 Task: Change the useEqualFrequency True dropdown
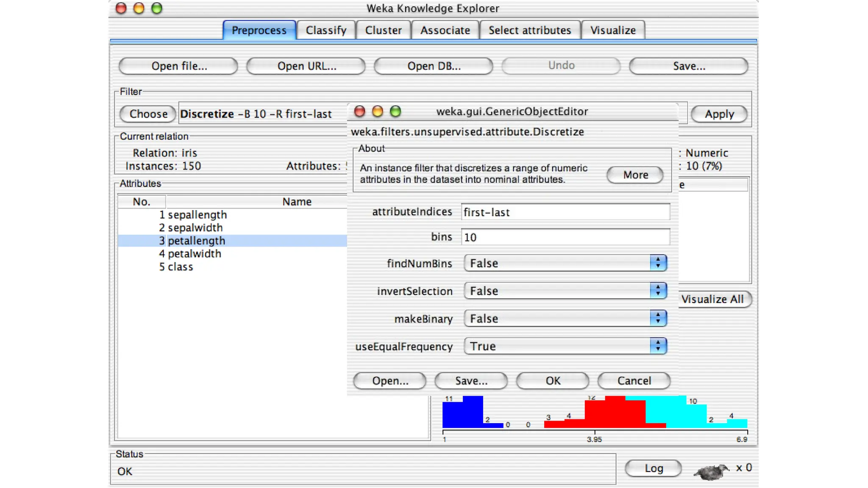pos(565,346)
